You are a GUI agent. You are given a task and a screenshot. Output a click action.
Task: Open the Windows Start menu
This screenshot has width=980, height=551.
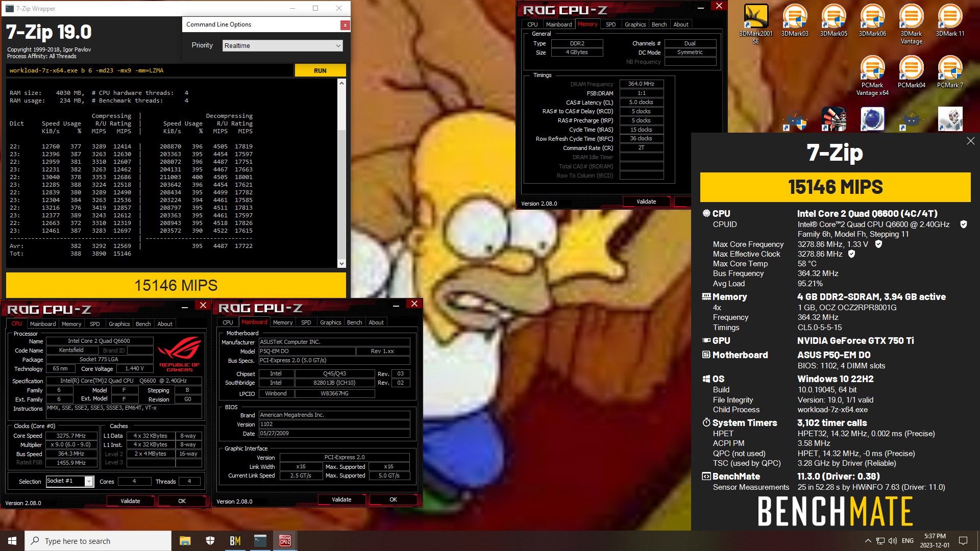pos(12,541)
